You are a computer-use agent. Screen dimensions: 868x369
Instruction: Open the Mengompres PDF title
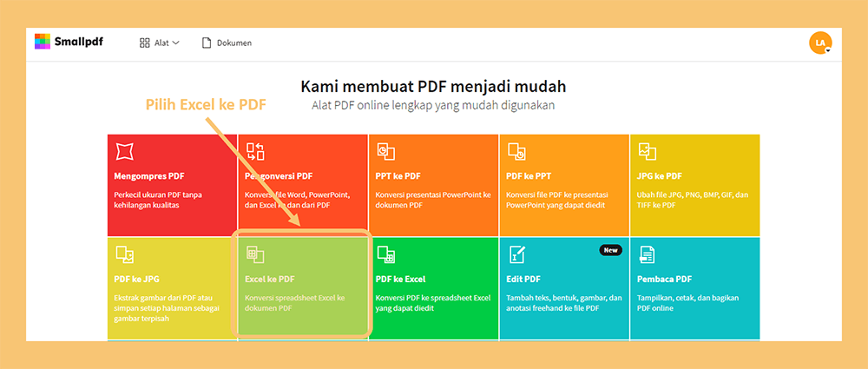click(x=149, y=176)
